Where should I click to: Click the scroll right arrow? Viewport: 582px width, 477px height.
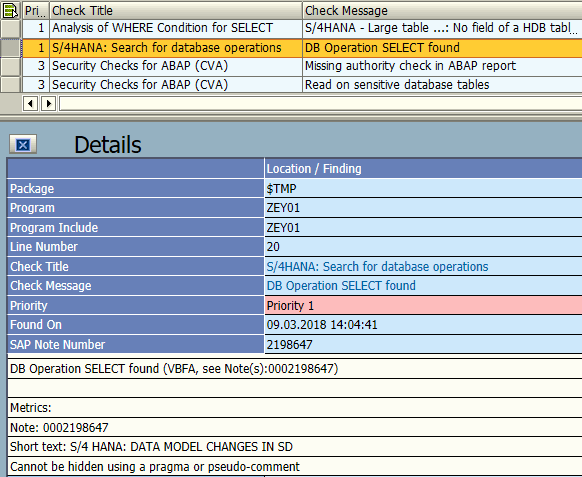pyautogui.click(x=49, y=104)
